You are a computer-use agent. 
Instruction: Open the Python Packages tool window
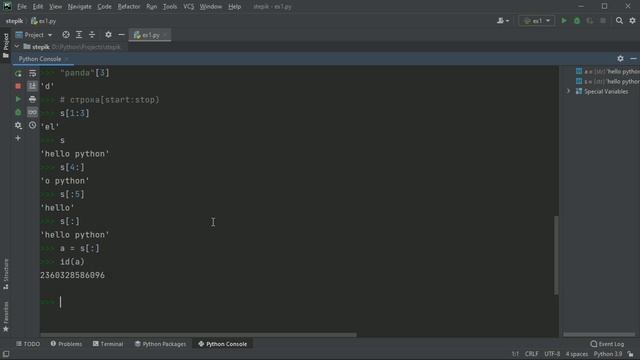pyautogui.click(x=160, y=344)
